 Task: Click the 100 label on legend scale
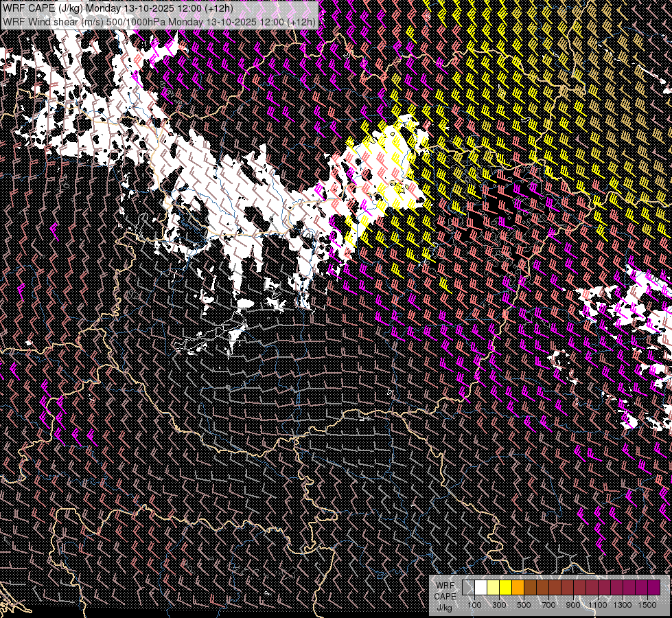(474, 605)
